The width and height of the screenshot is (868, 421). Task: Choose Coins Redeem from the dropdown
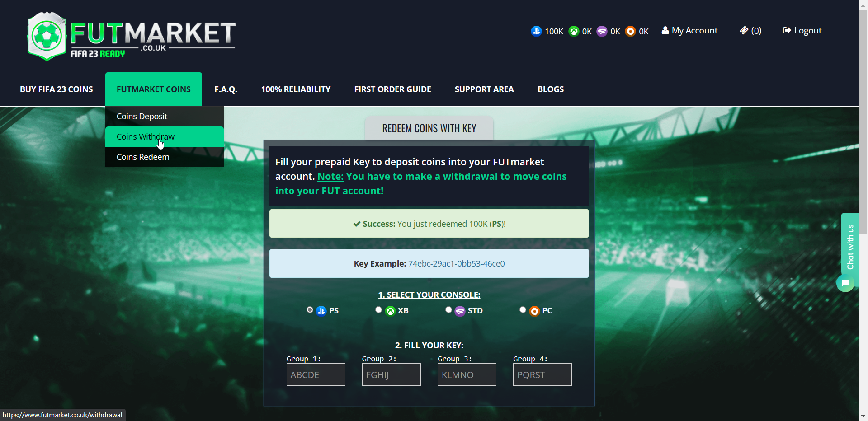(x=165, y=157)
